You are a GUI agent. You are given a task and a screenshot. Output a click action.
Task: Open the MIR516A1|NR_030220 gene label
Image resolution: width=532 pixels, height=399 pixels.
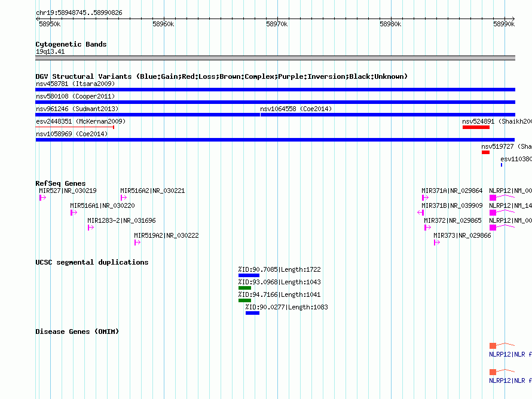pos(102,205)
